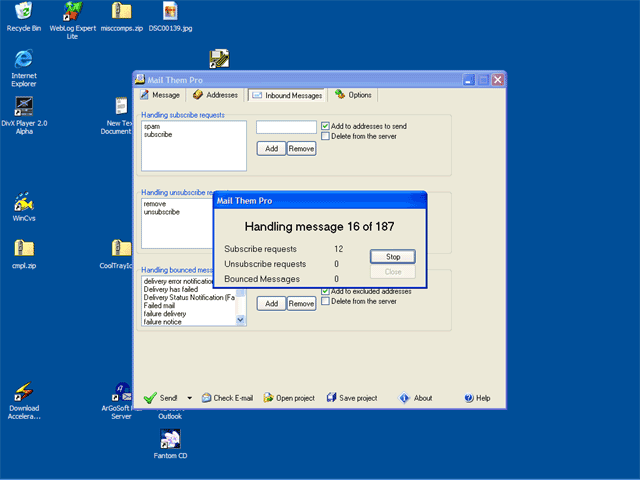Enable Delete from the server for bounced messages

click(x=325, y=301)
